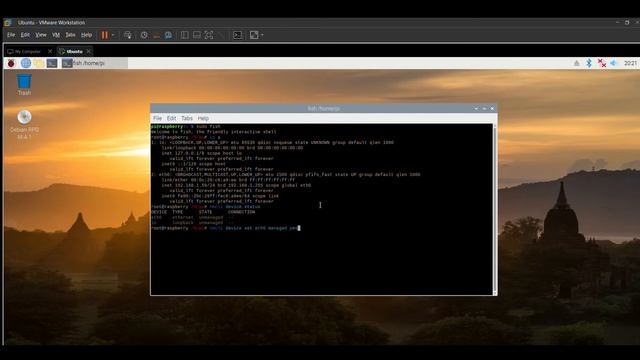Viewport: 640px width, 360px height.
Task: Select the fish /home/pi taskbar entry
Action: click(95, 63)
